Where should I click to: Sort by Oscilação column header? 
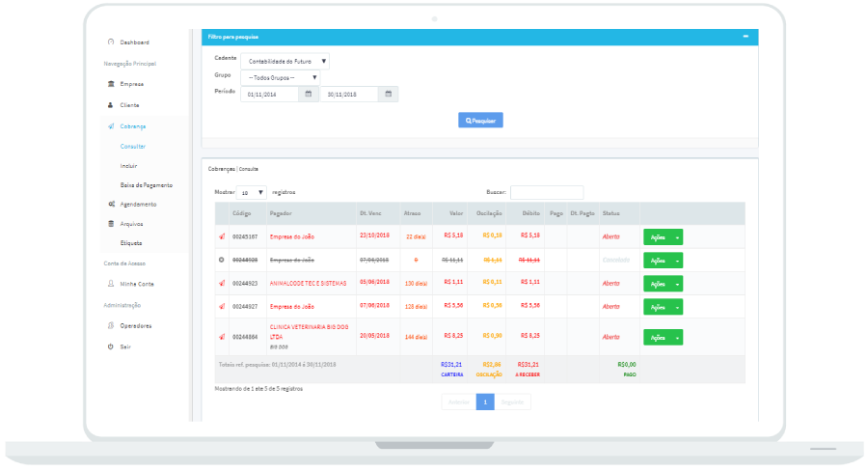489,213
